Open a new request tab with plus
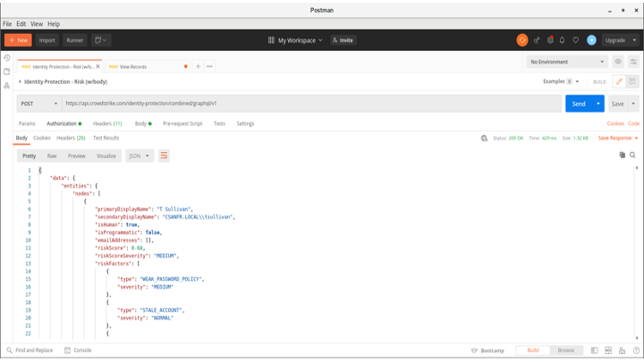The width and height of the screenshot is (644, 362). [x=199, y=66]
